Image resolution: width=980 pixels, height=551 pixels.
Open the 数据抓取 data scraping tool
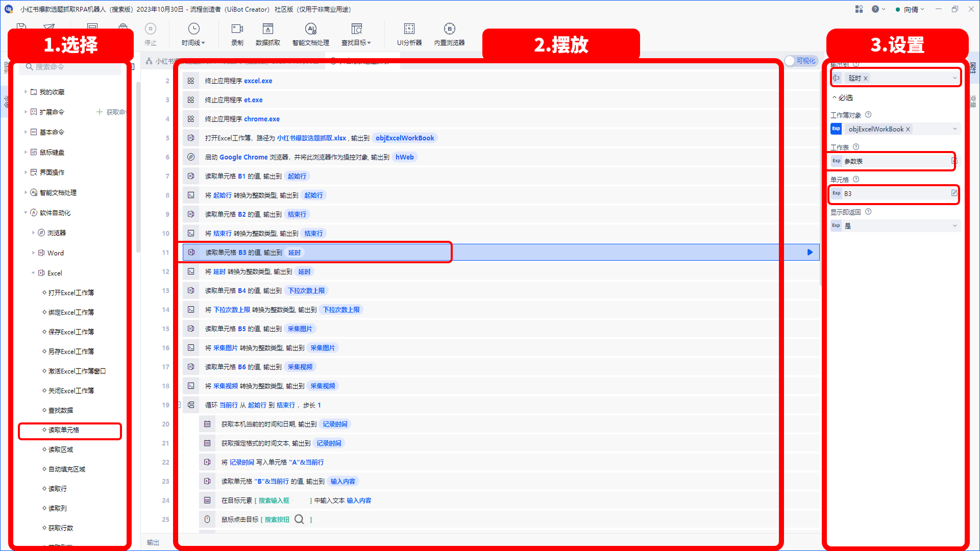pos(268,34)
